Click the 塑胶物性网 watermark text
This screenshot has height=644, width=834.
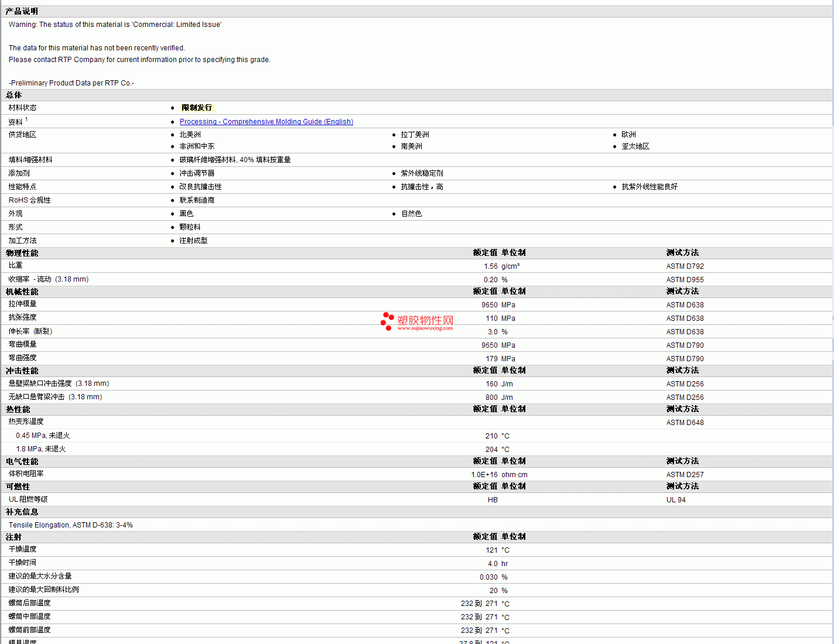425,320
